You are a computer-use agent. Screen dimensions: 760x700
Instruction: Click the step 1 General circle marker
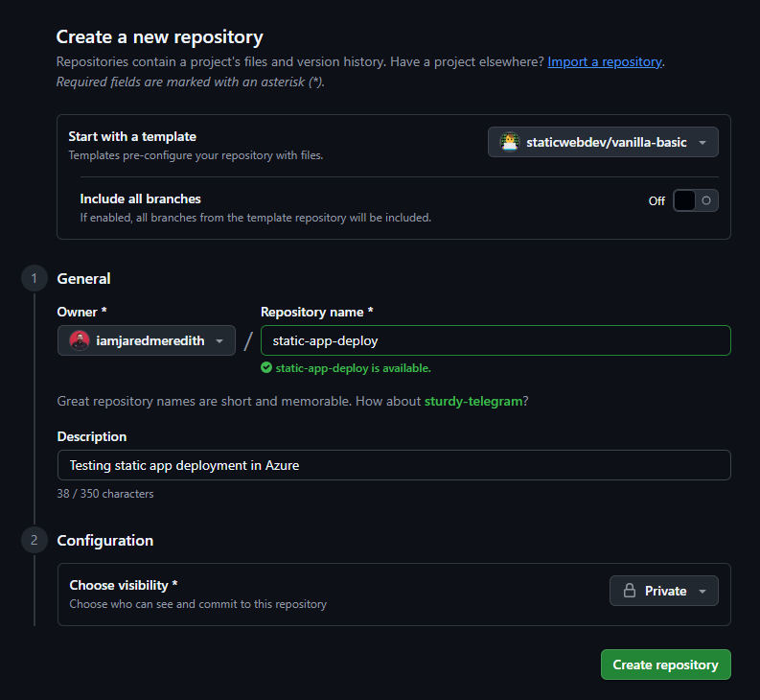[x=34, y=279]
